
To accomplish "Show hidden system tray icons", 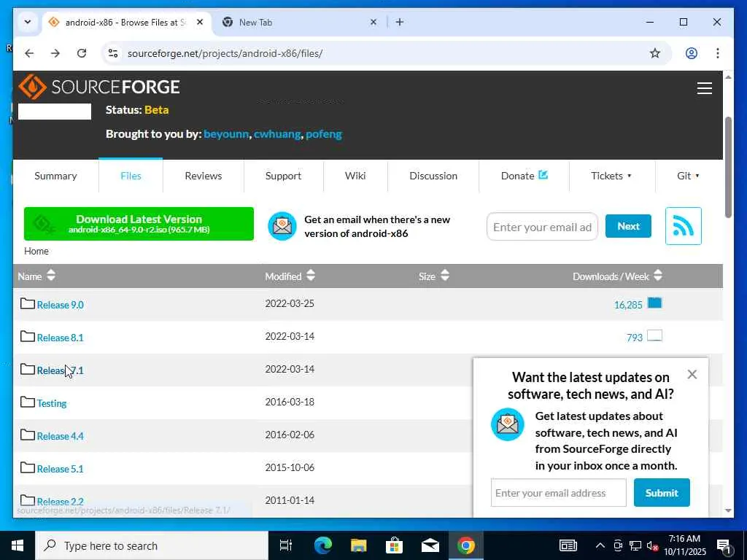I will [600, 545].
